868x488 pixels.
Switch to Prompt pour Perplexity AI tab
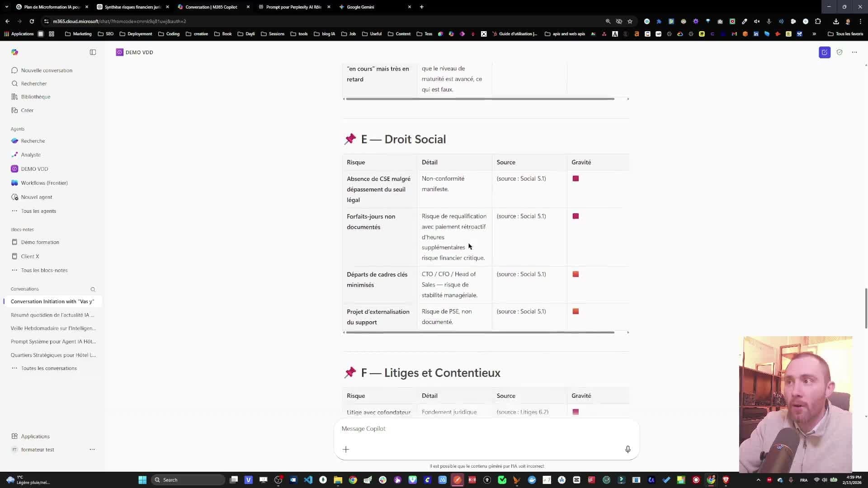tap(293, 7)
